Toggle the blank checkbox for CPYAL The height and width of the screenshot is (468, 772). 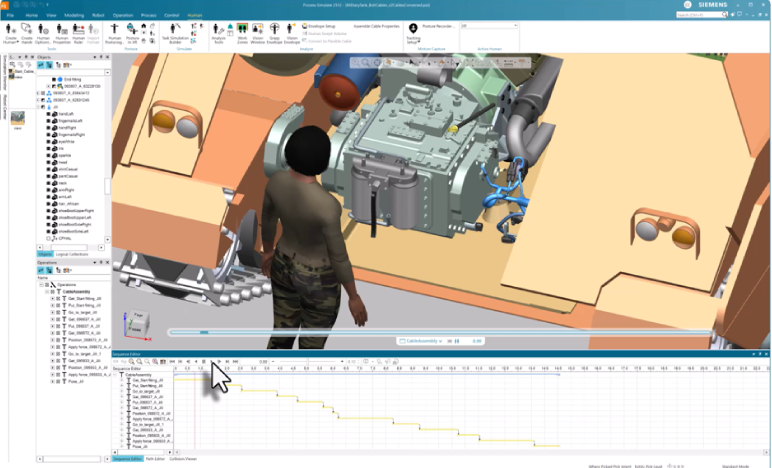pyautogui.click(x=47, y=240)
